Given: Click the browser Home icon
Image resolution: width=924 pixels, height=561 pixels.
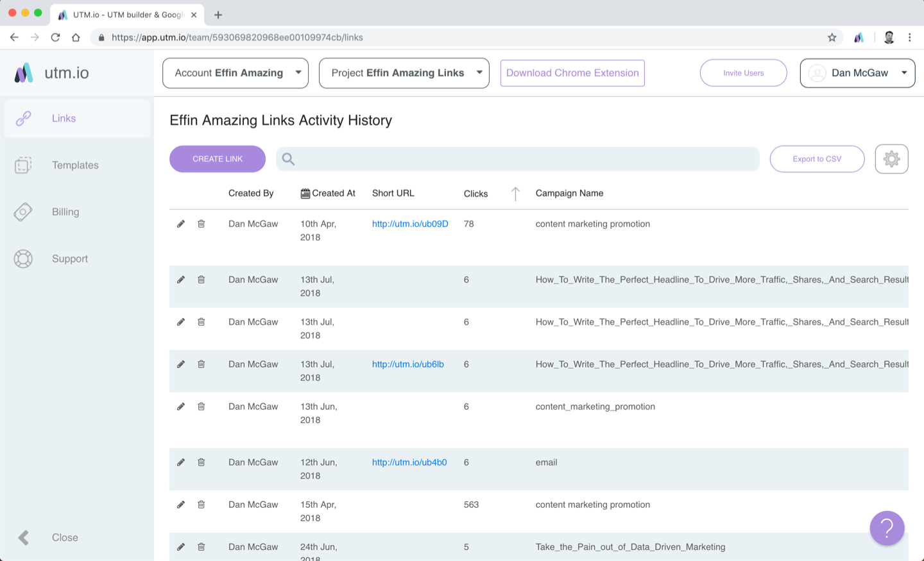Looking at the screenshot, I should point(76,37).
